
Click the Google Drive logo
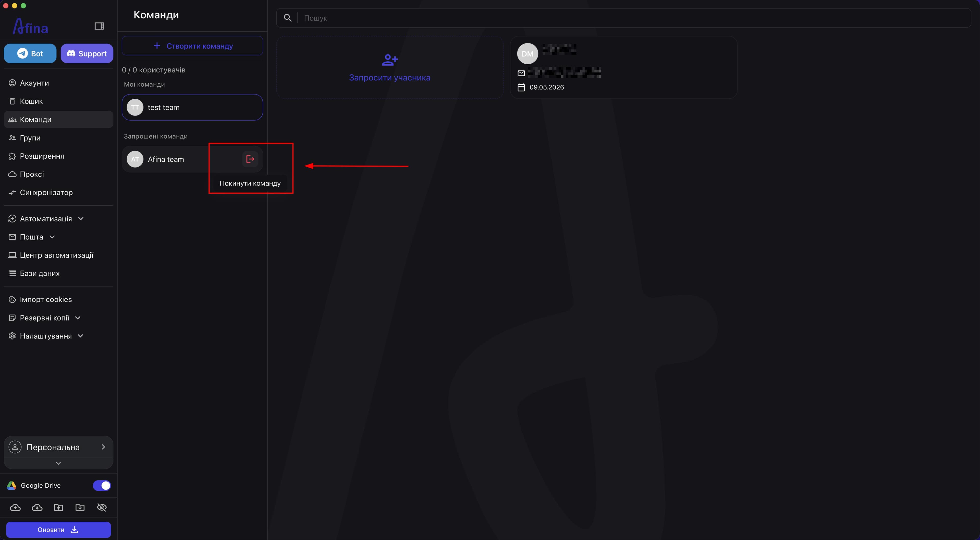[x=12, y=486]
